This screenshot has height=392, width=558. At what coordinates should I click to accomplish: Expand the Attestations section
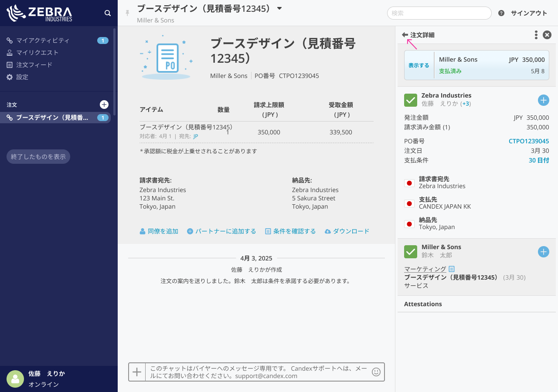tap(423, 304)
